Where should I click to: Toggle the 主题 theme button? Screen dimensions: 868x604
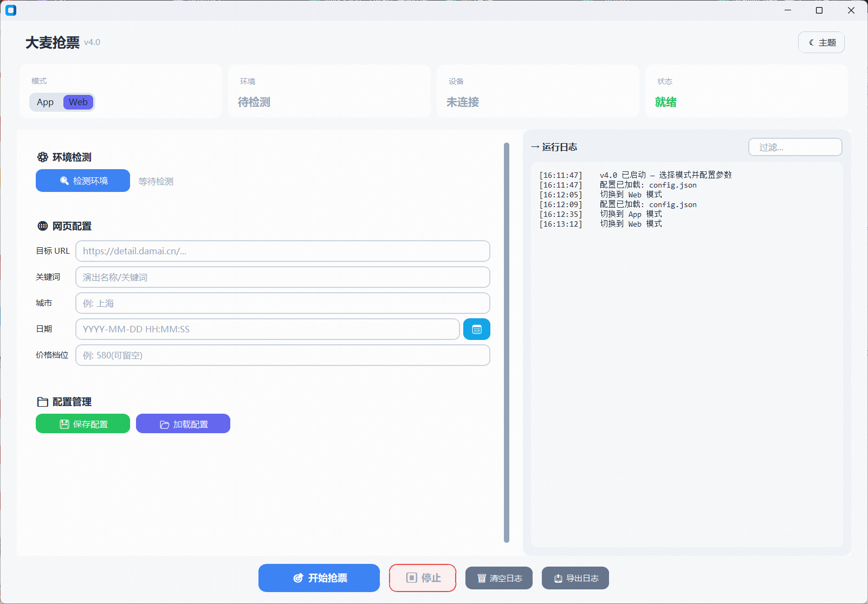(821, 42)
